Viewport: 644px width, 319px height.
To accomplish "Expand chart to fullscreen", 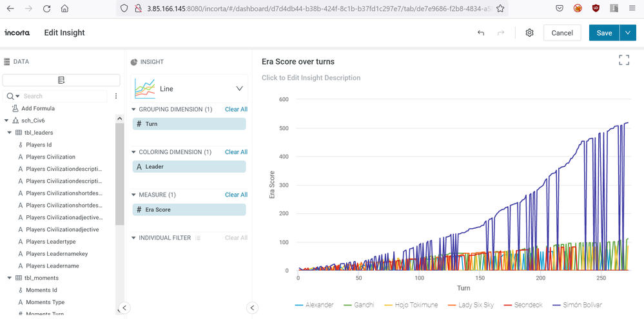I will click(x=623, y=60).
